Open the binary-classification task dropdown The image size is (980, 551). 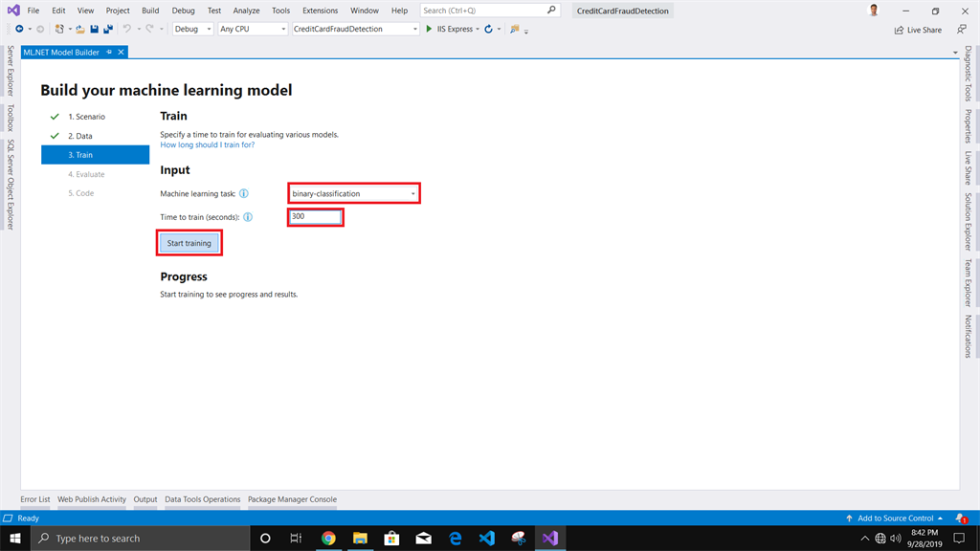(x=354, y=193)
